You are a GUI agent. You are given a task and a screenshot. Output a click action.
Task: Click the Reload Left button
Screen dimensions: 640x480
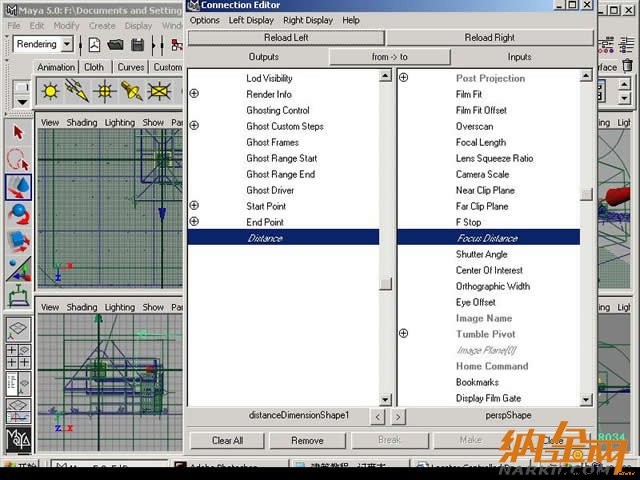pos(286,38)
